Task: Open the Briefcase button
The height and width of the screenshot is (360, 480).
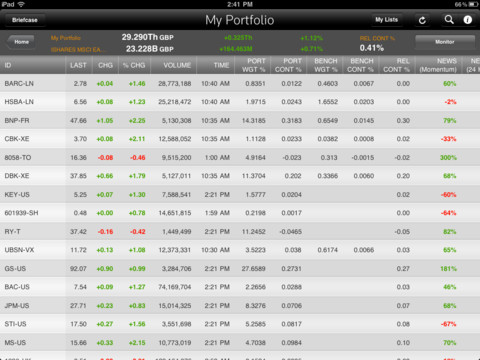Action: tap(25, 20)
